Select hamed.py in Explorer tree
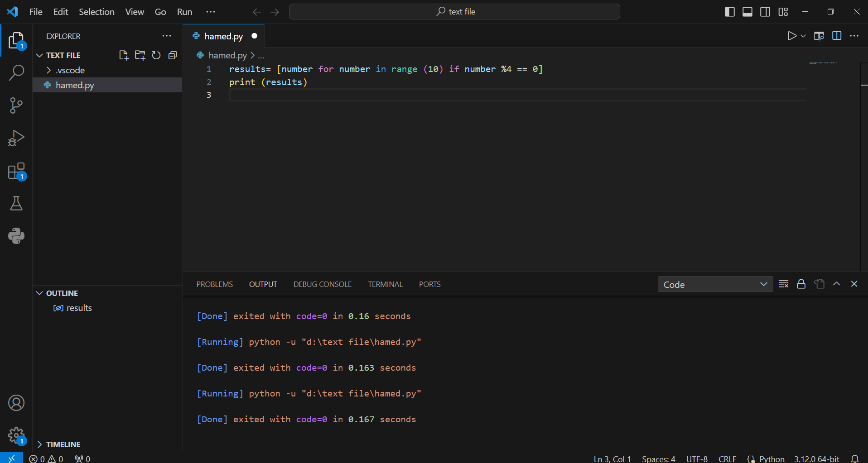868x463 pixels. pyautogui.click(x=107, y=85)
